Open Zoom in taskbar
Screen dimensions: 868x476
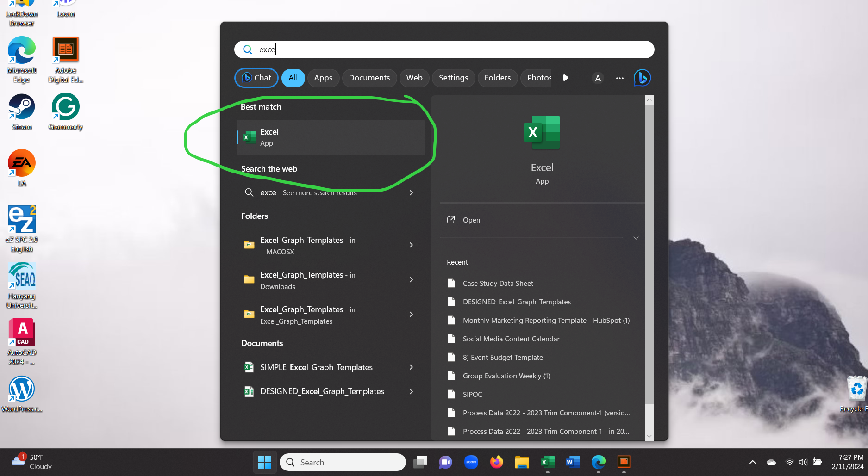coord(471,462)
